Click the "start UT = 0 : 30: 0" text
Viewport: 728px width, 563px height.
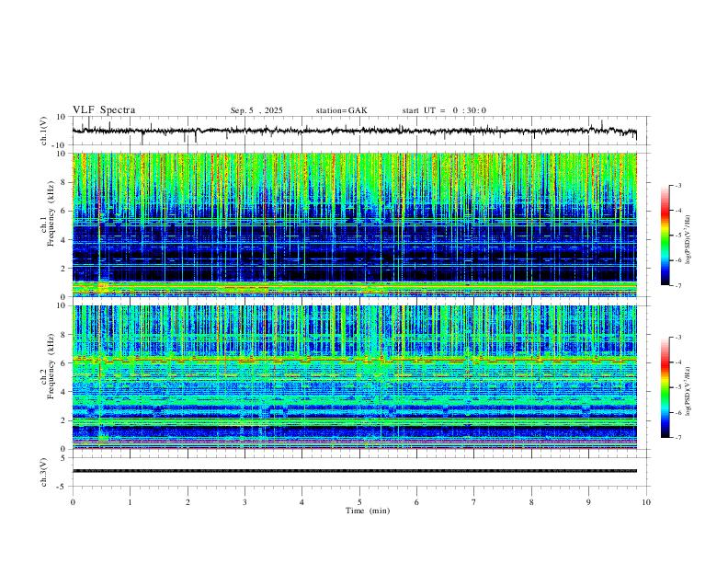(x=444, y=110)
